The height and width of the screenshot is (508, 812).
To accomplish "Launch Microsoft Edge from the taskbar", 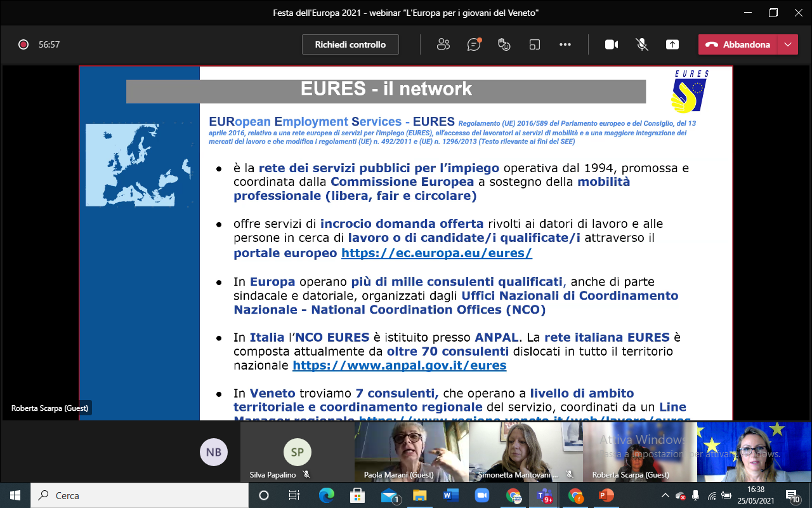I will point(326,495).
